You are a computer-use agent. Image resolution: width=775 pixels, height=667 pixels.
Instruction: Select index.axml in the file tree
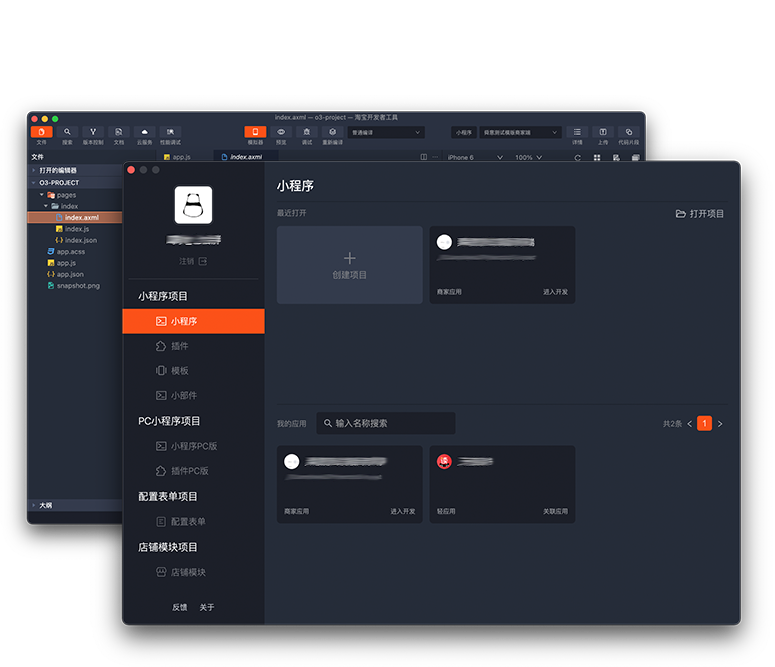pyautogui.click(x=75, y=218)
